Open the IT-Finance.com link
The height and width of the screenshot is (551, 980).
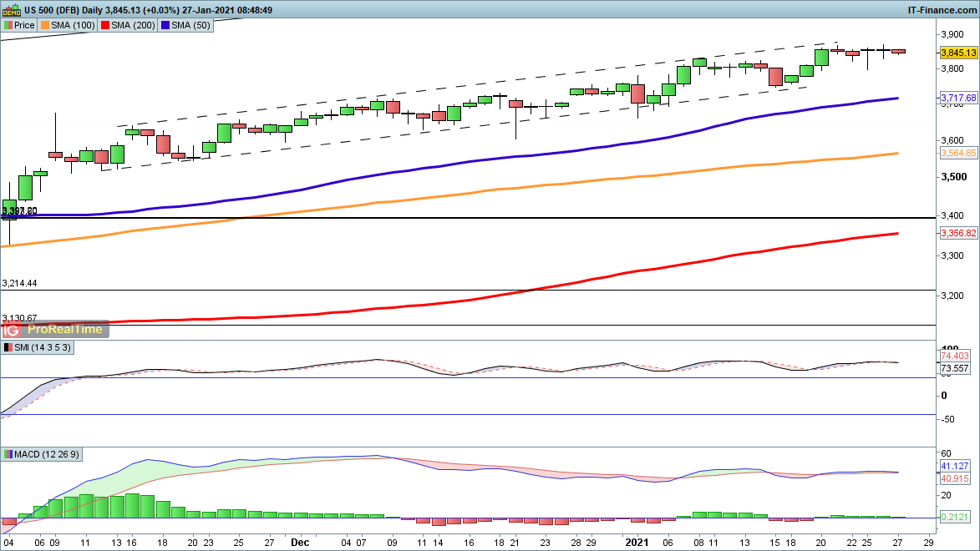(x=941, y=10)
